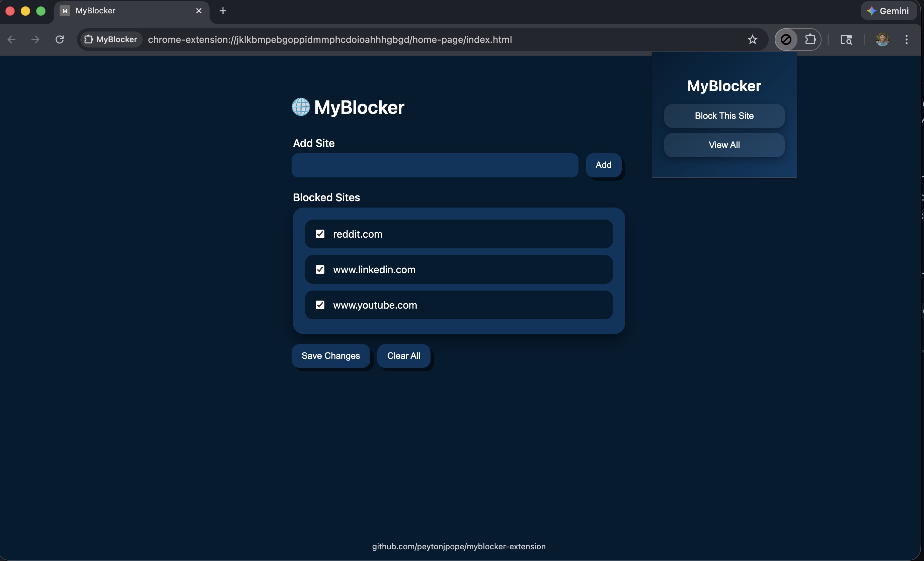Click View All in the MyBlocker popup

click(724, 145)
